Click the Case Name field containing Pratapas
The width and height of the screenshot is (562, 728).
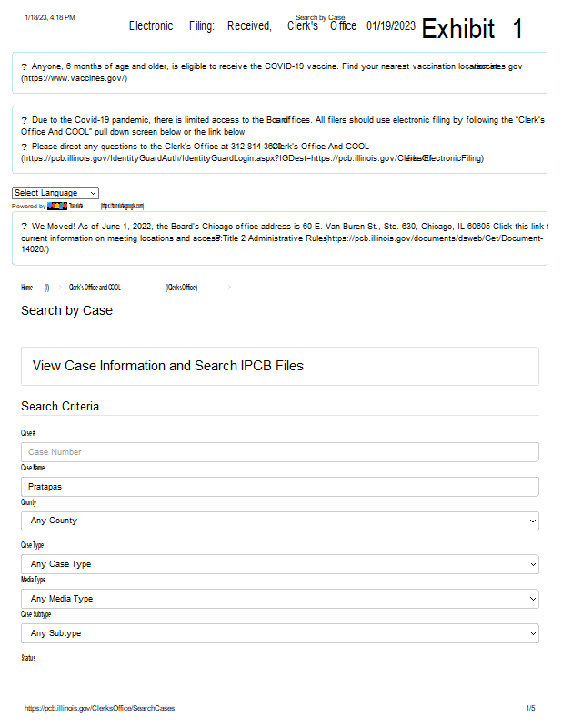(280, 487)
